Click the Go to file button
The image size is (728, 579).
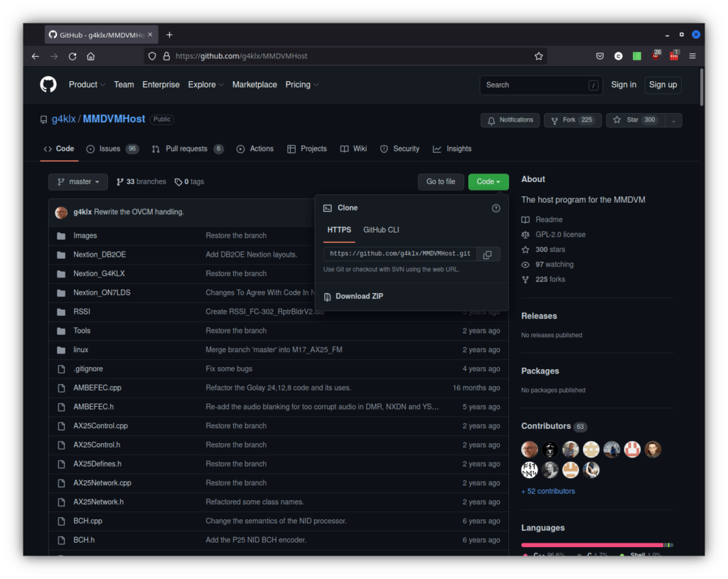441,181
